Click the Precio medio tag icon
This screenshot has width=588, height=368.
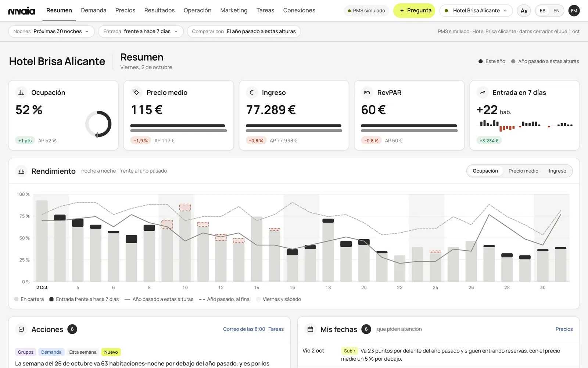pos(136,92)
